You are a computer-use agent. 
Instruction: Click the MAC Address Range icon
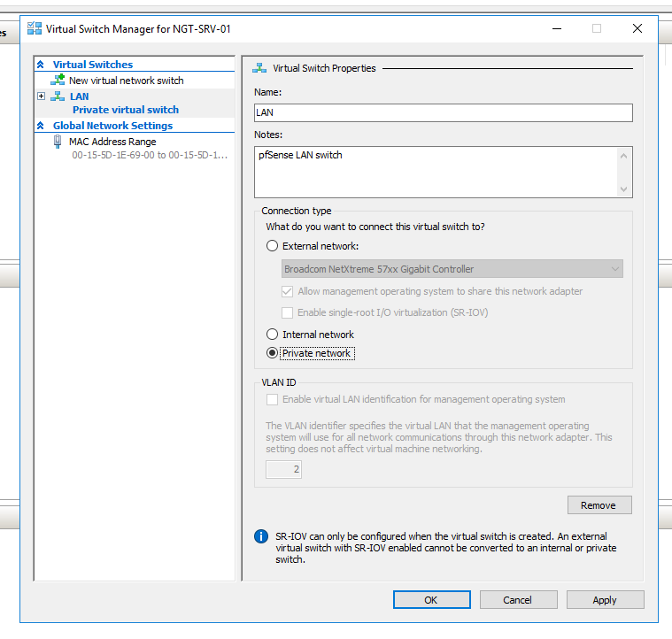coord(58,142)
